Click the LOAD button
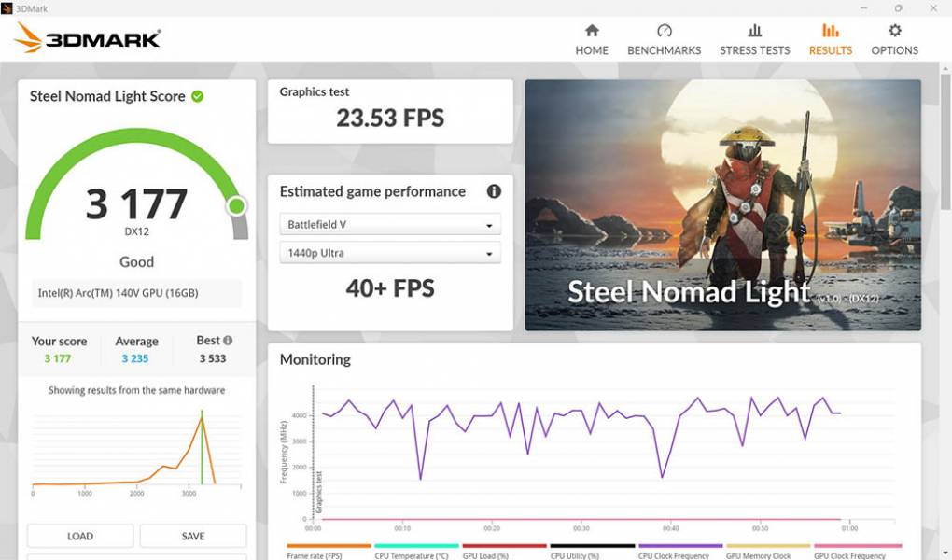Image resolution: width=952 pixels, height=560 pixels. (80, 536)
